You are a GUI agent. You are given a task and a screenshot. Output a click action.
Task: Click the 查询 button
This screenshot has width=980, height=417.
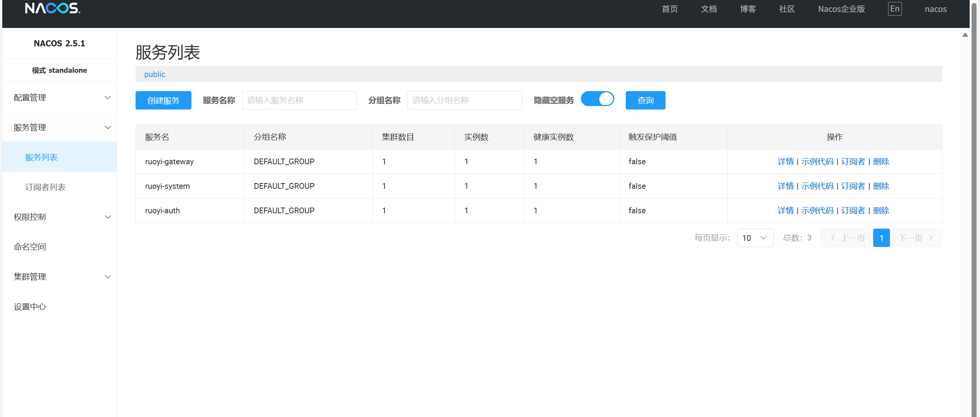click(646, 100)
